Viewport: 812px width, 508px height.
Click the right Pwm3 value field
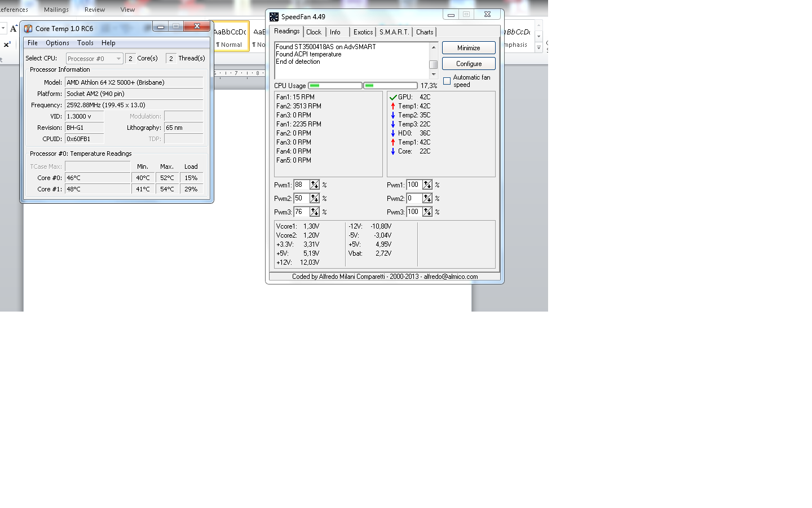pyautogui.click(x=414, y=212)
